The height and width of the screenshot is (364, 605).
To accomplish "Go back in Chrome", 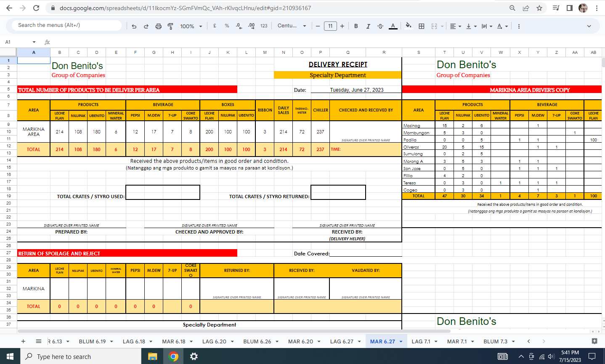I will click(x=9, y=8).
